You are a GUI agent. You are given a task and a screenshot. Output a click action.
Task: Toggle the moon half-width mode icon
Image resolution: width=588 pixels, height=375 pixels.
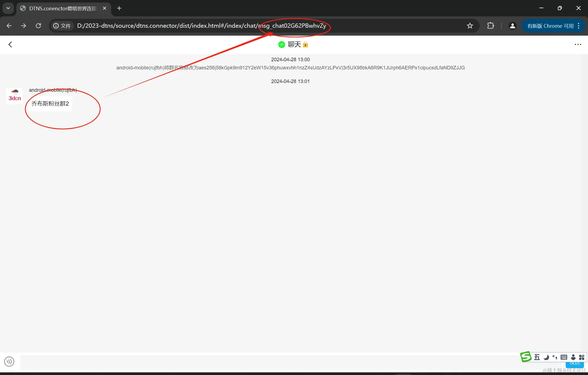[546, 357]
